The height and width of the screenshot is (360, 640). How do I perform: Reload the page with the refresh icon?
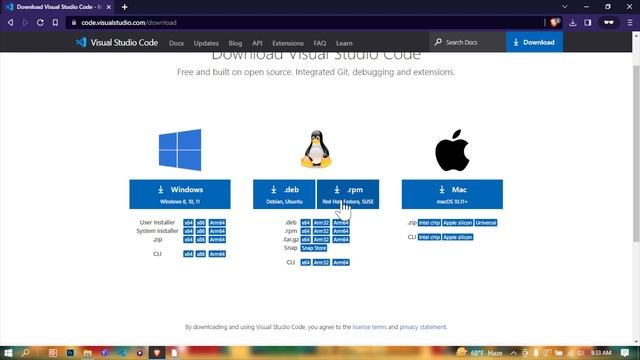click(x=40, y=22)
